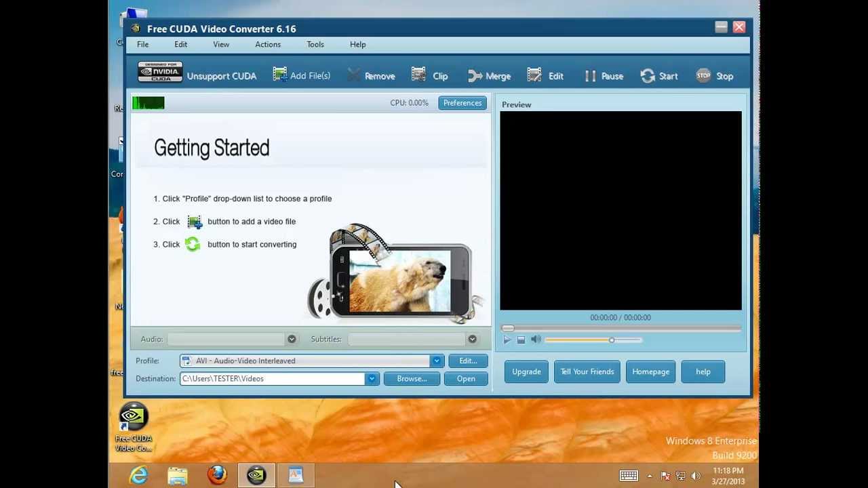868x488 pixels.
Task: Show hidden tray icons arrow
Action: (x=650, y=476)
